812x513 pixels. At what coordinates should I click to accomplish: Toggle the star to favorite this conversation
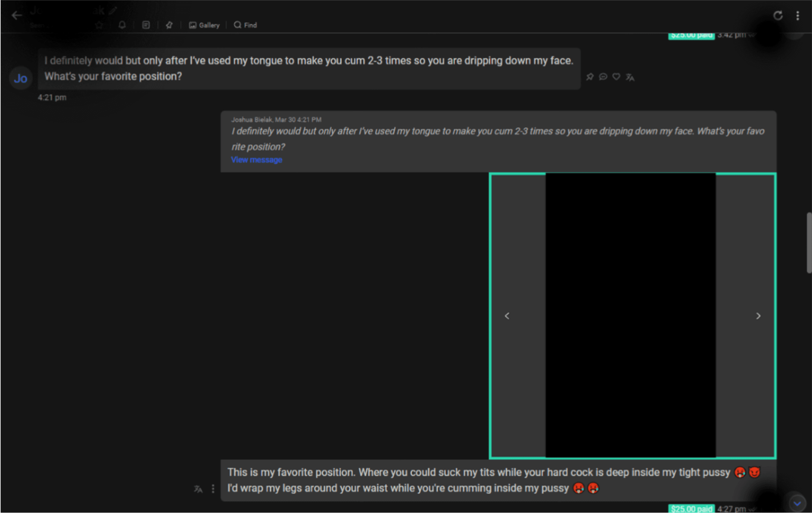click(x=99, y=25)
